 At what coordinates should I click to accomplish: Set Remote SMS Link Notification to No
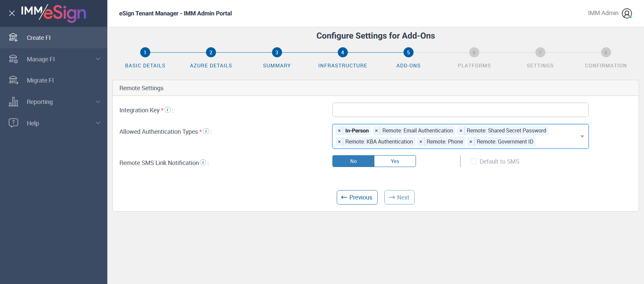(x=353, y=161)
